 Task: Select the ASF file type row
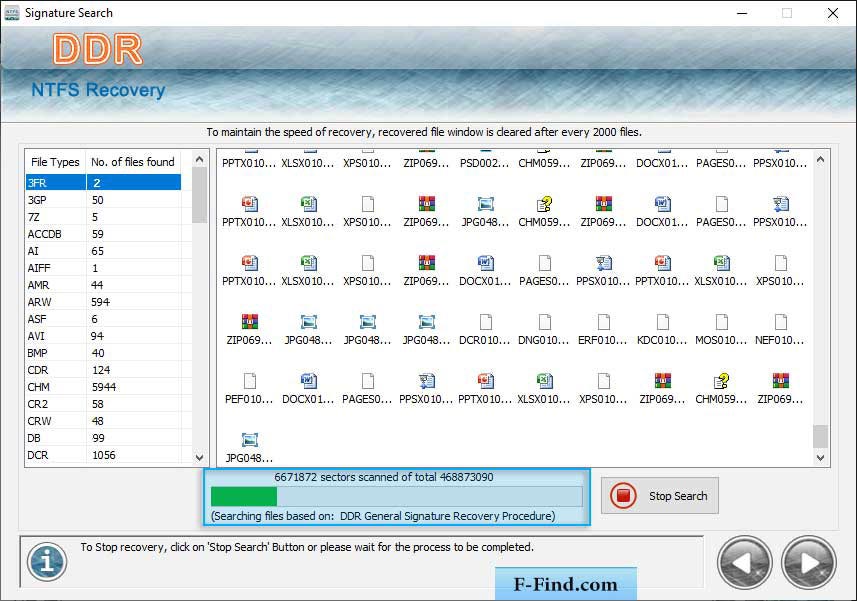tap(103, 319)
